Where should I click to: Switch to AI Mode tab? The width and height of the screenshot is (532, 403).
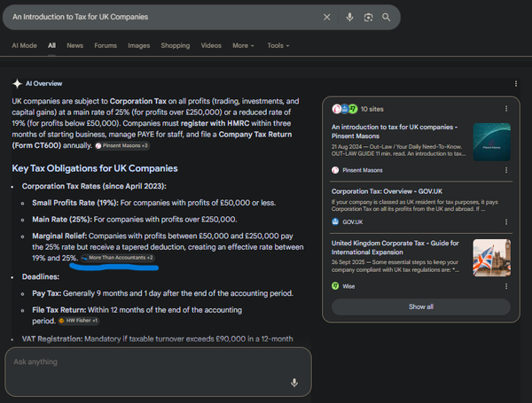tap(25, 45)
